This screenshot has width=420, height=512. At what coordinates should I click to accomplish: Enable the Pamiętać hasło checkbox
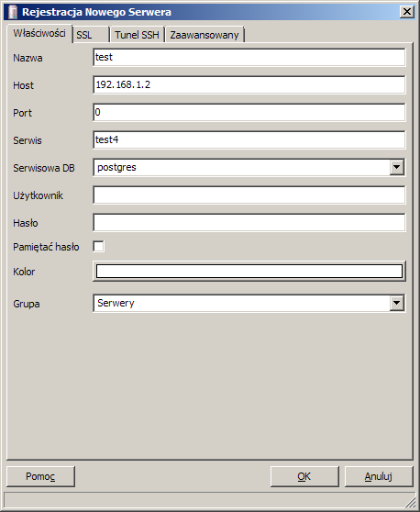[98, 247]
